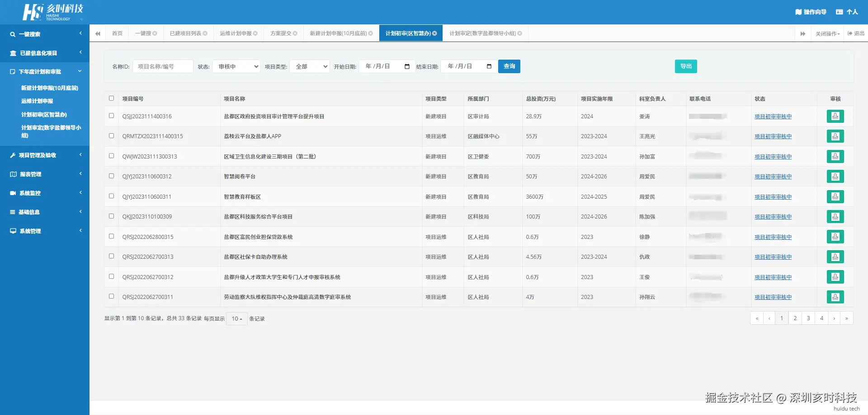Check the row QSJJ2023111400316 checkbox
This screenshot has width=868, height=415.
111,116
